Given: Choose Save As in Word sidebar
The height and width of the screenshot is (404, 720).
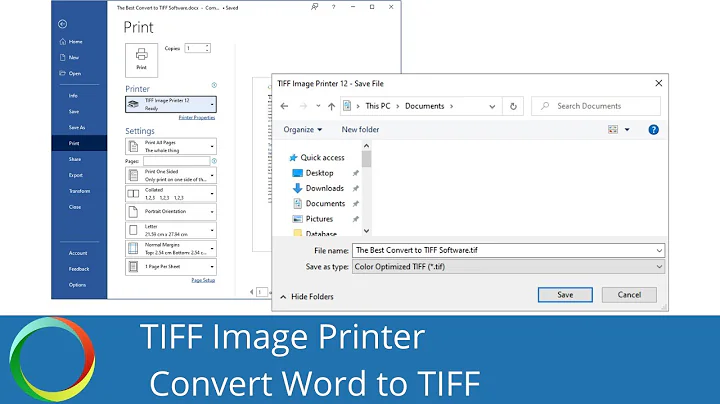Looking at the screenshot, I should coord(77,127).
